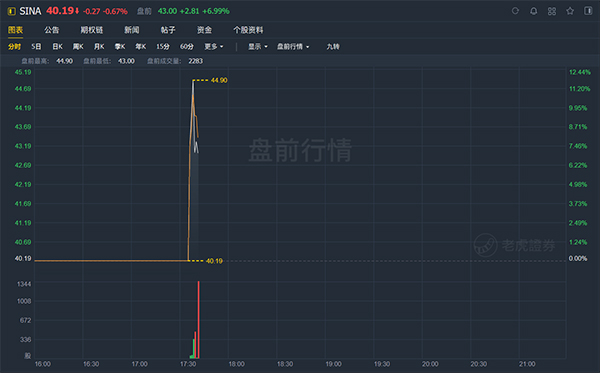
Task: Set a price alert with the bell icon
Action: pos(533,11)
